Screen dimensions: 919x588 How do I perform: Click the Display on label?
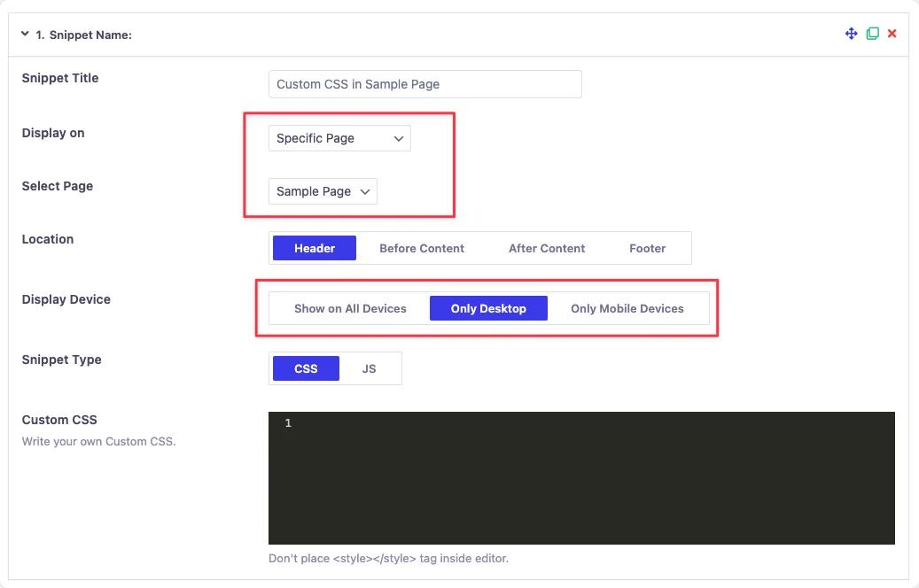[53, 133]
